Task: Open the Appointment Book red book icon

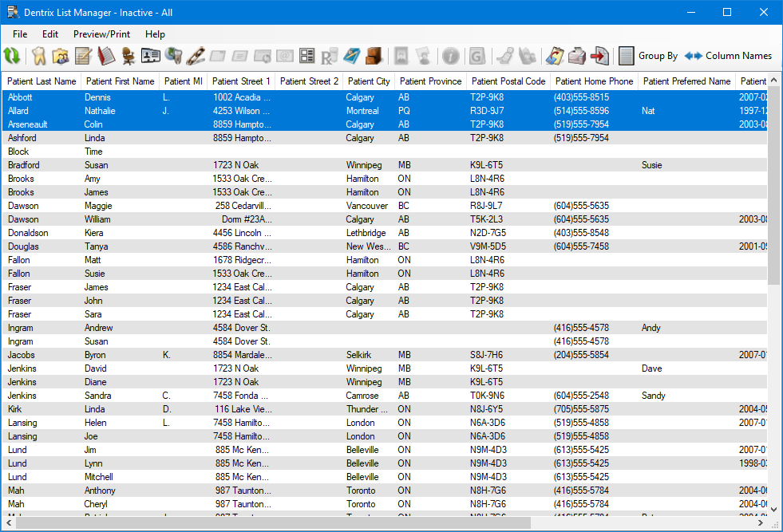Action: click(x=106, y=55)
